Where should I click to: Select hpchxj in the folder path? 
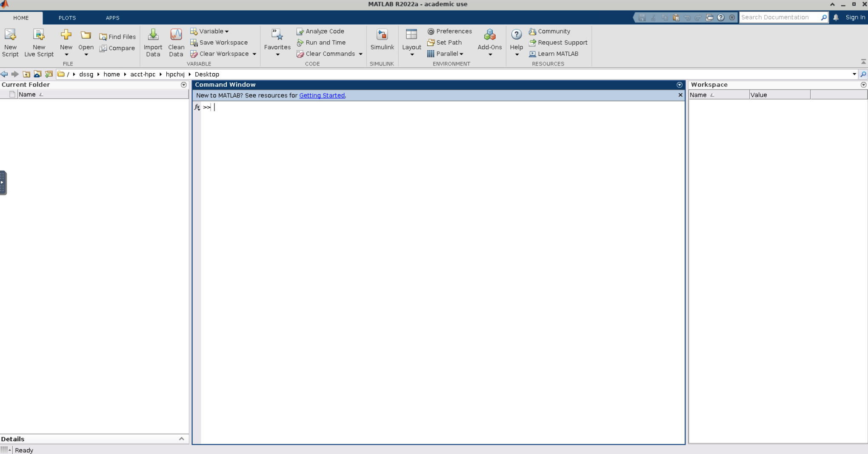point(175,74)
